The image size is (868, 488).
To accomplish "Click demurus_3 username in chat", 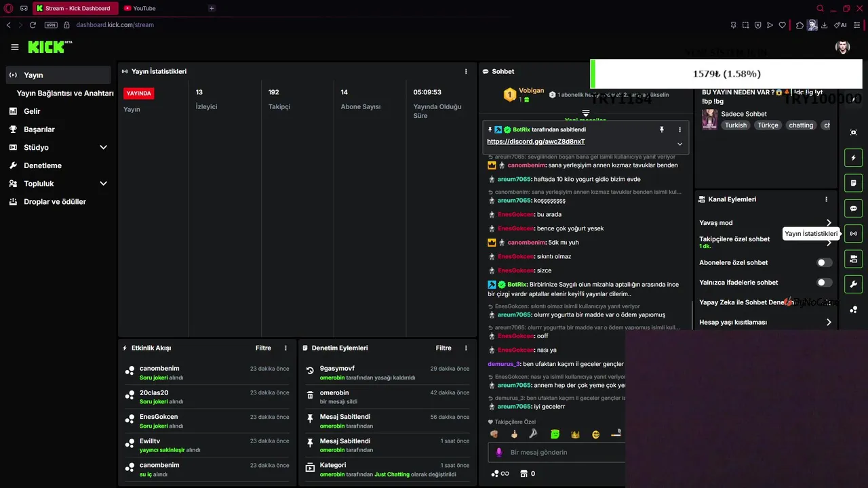I will click(503, 364).
